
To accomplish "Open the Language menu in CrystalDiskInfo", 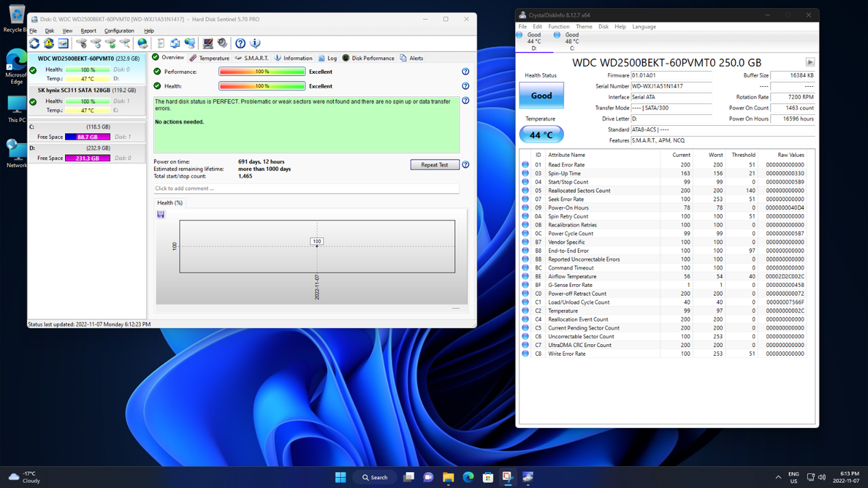I will (644, 27).
